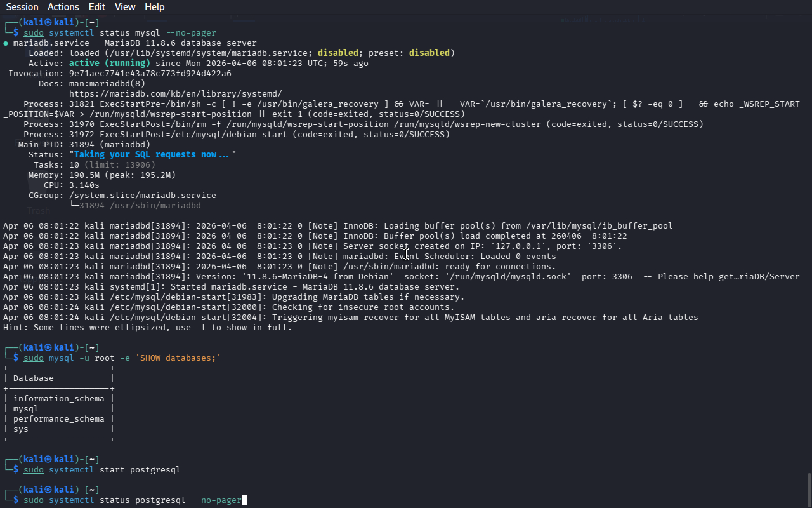This screenshot has height=508, width=812.
Task: Click the vertical scrollbar thumb
Action: click(808, 489)
